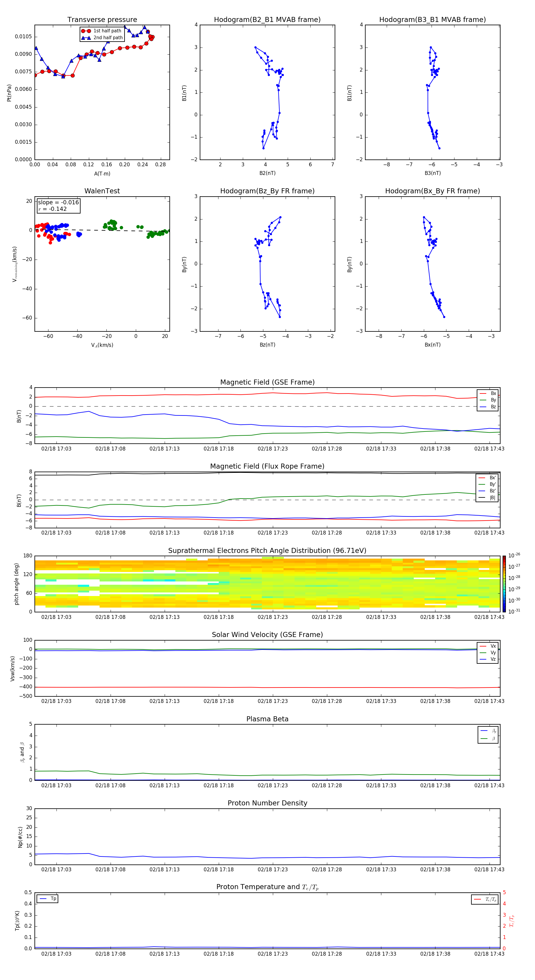Click the "V_remaining(km/s)" y-axis label
This screenshot has height=980, width=535.
(15, 264)
